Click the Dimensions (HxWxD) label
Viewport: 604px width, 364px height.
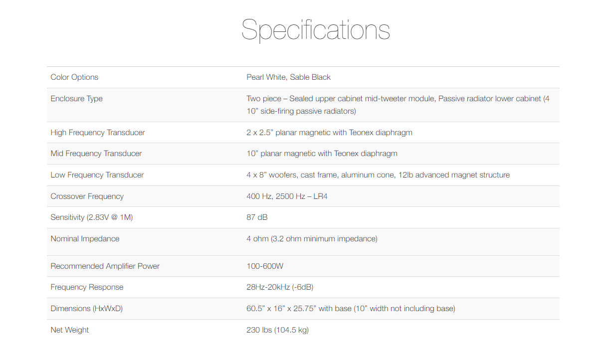click(x=86, y=309)
